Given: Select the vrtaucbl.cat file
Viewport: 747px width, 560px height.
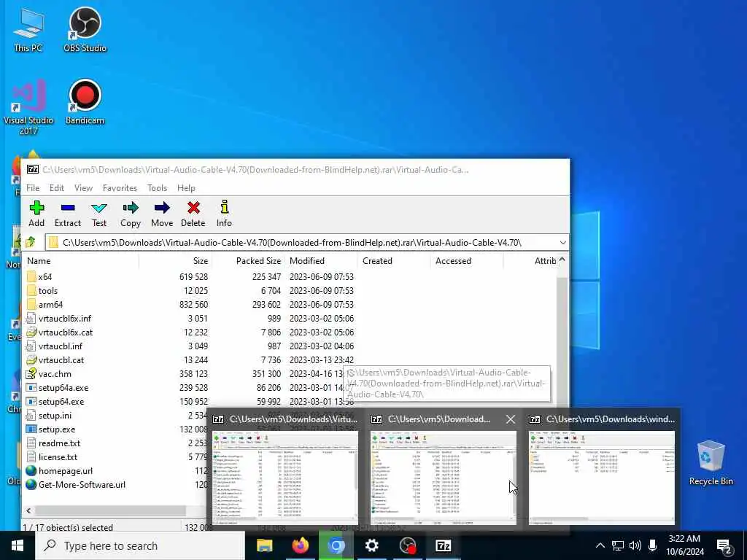Looking at the screenshot, I should tap(61, 359).
